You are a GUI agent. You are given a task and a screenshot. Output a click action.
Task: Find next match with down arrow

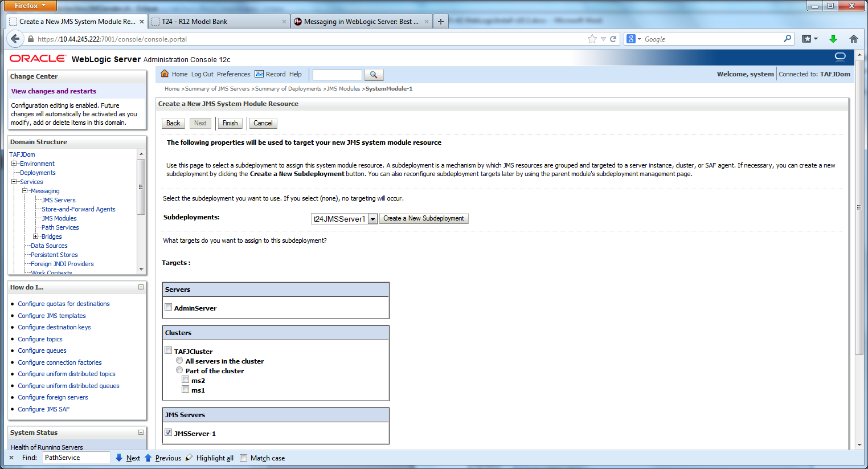[119, 458]
